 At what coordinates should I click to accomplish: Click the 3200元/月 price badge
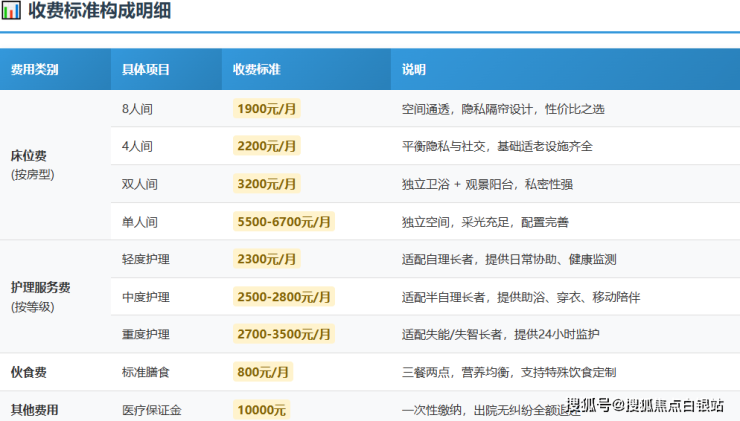(x=266, y=184)
